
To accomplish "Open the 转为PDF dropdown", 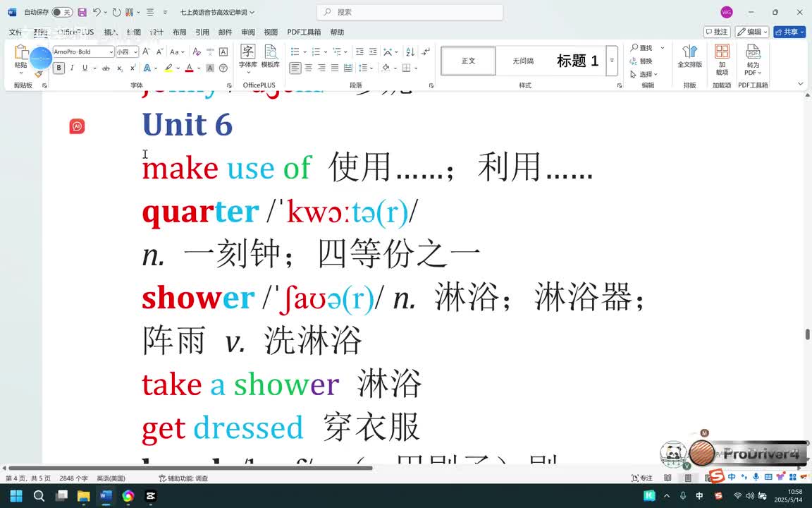I will coord(753,59).
